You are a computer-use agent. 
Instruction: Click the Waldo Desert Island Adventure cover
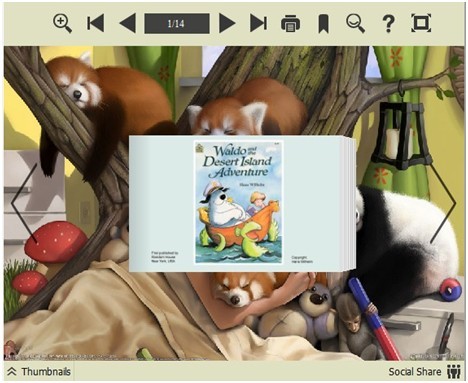pos(238,202)
